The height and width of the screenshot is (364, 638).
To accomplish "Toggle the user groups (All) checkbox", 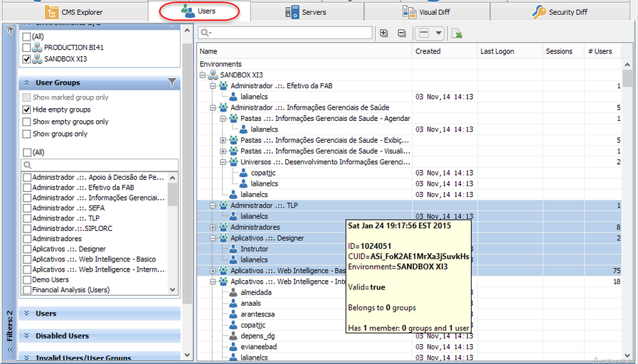I will [x=26, y=153].
